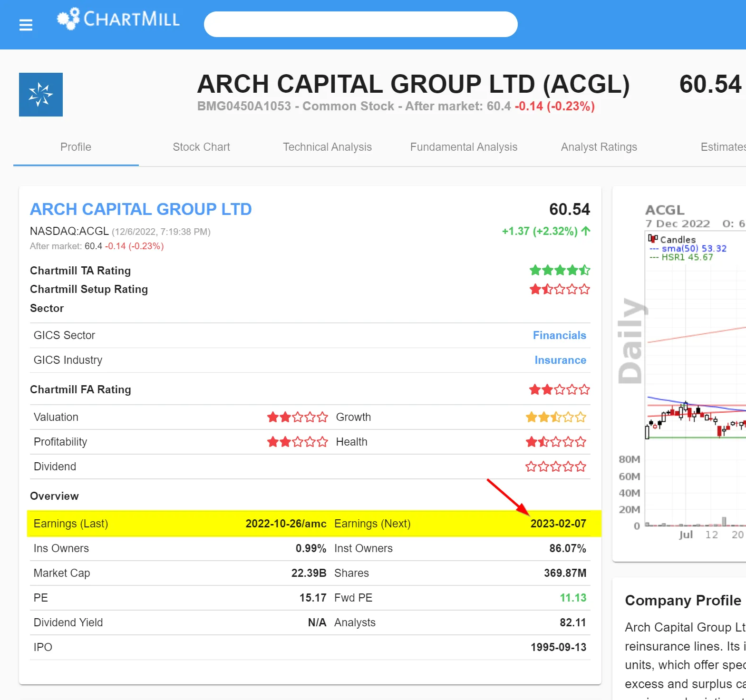Click the Analysts value 82.11

coord(573,622)
